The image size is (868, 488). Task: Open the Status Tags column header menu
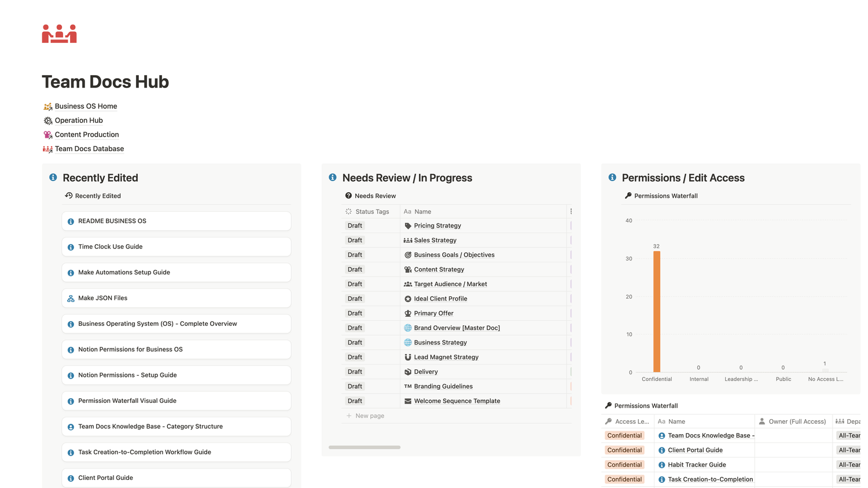(372, 212)
